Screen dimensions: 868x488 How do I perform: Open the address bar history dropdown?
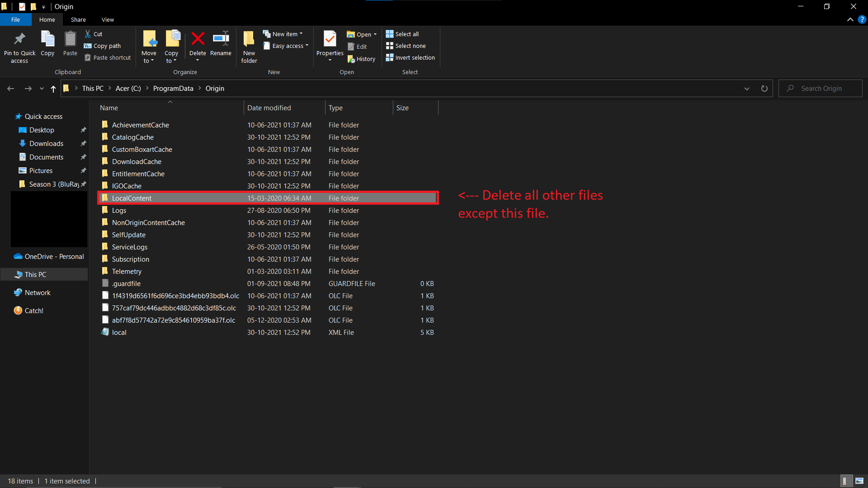coord(746,88)
